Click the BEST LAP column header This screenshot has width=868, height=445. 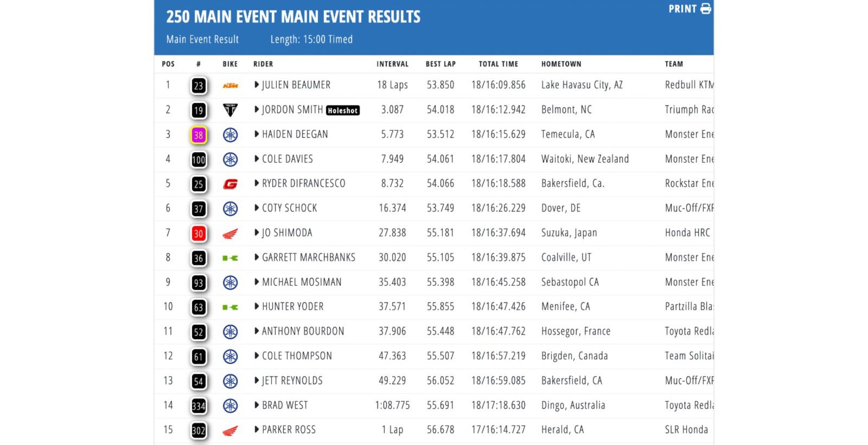pos(441,64)
